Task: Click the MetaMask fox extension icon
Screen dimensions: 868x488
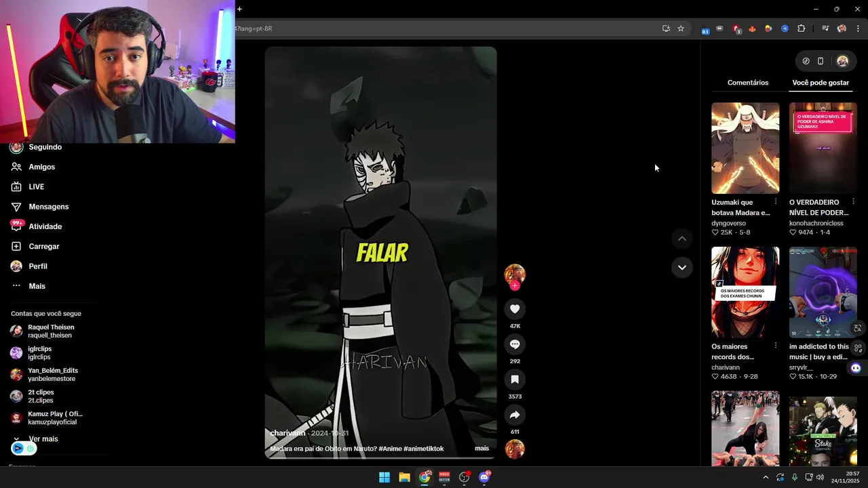Action: [x=752, y=28]
